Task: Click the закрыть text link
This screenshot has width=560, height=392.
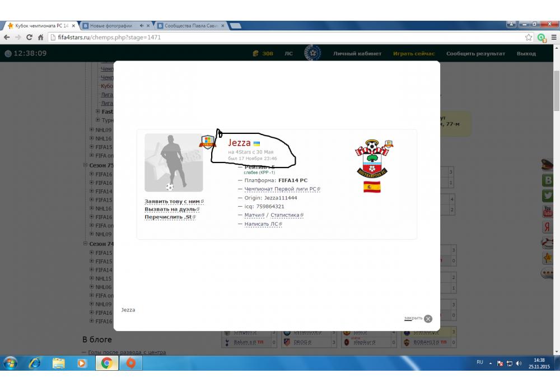Action: [x=413, y=318]
